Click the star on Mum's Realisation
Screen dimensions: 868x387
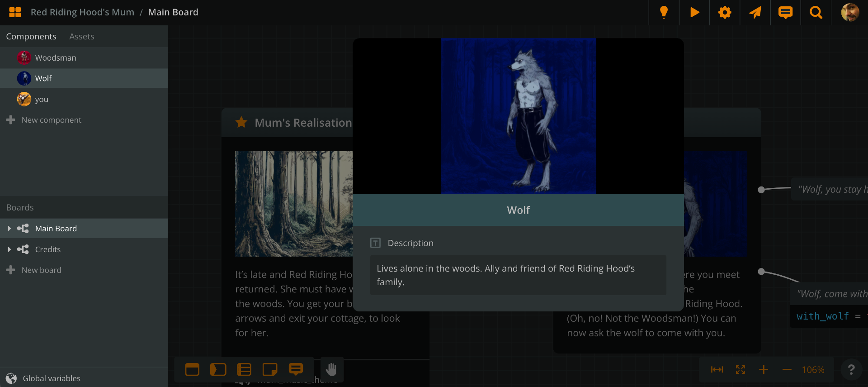pyautogui.click(x=241, y=122)
